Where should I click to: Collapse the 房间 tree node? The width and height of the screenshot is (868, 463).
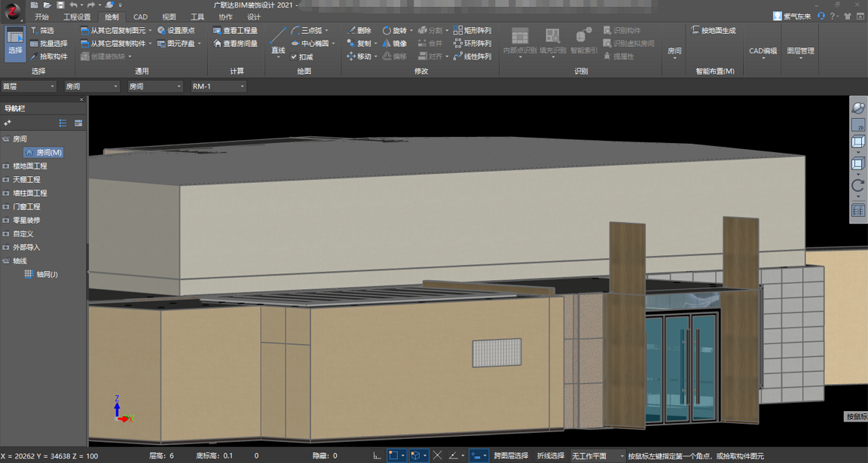pyautogui.click(x=6, y=139)
